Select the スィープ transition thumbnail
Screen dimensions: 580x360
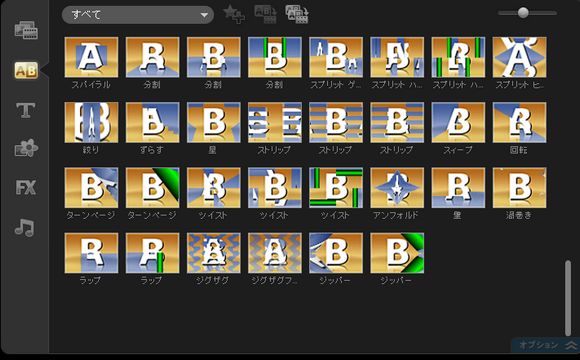tap(458, 122)
